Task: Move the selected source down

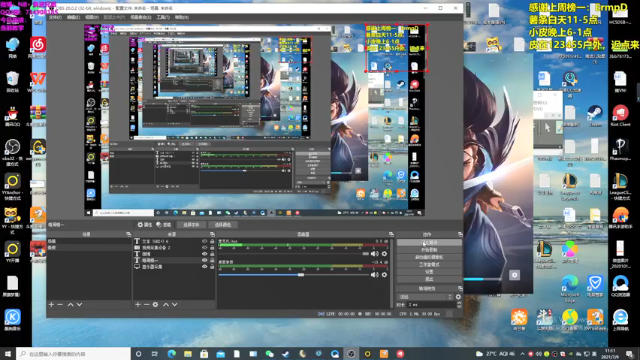Action: [x=175, y=304]
